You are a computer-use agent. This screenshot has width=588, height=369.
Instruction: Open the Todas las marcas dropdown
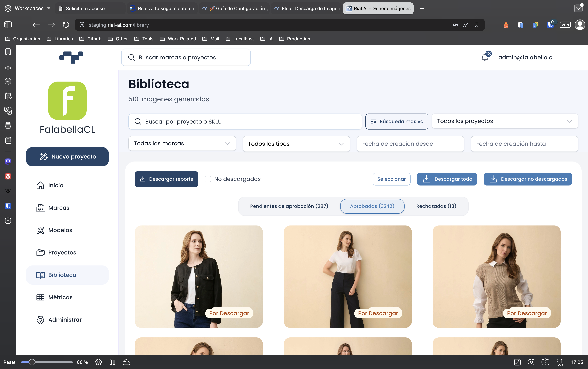[182, 144]
